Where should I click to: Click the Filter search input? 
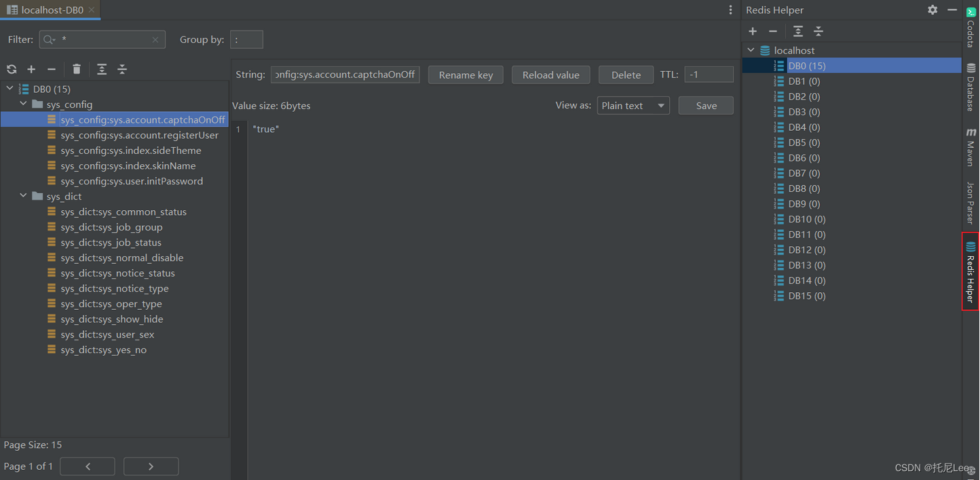[102, 40]
